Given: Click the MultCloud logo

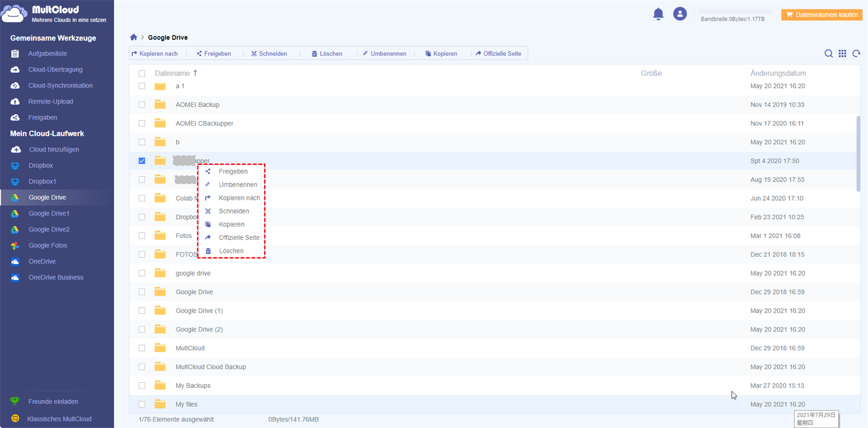Looking at the screenshot, I should pyautogui.click(x=54, y=14).
